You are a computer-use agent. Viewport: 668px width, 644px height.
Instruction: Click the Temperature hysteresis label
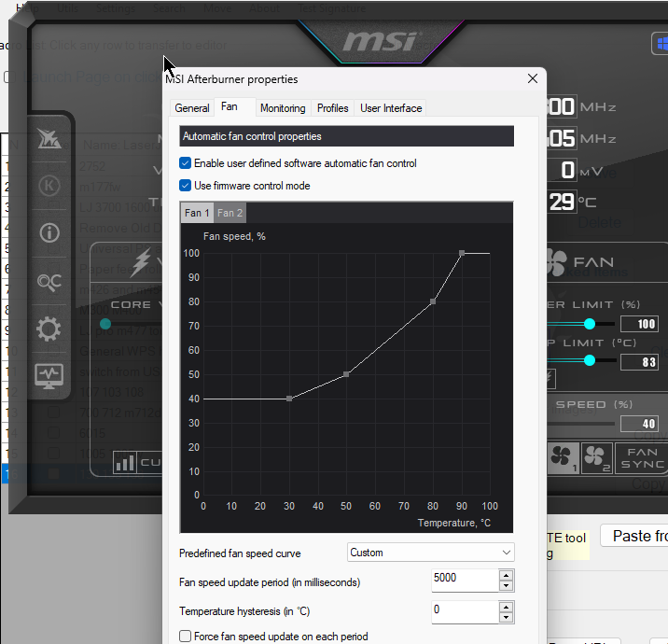[x=244, y=611]
